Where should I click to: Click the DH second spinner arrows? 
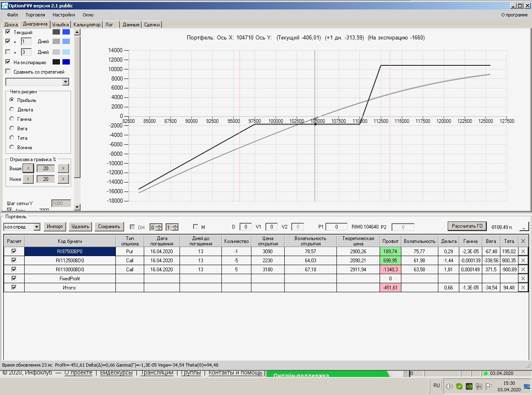(175, 227)
